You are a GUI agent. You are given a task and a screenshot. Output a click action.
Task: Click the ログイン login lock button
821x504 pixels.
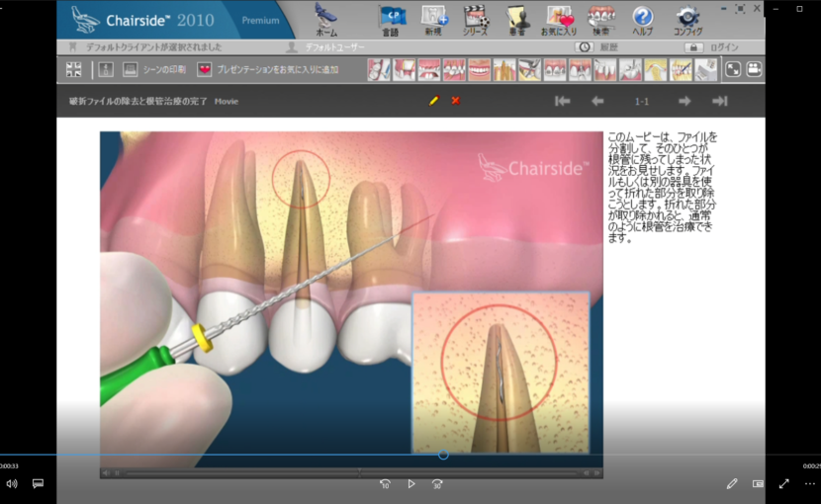pyautogui.click(x=712, y=47)
